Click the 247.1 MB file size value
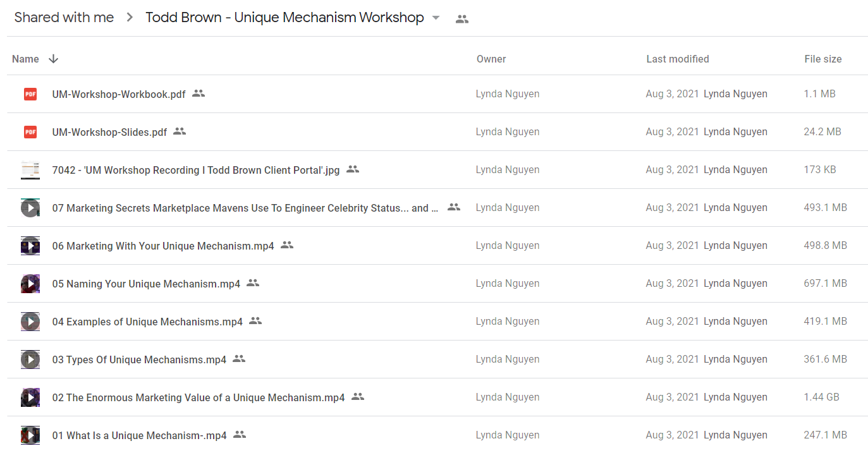This screenshot has width=868, height=453. 826,435
